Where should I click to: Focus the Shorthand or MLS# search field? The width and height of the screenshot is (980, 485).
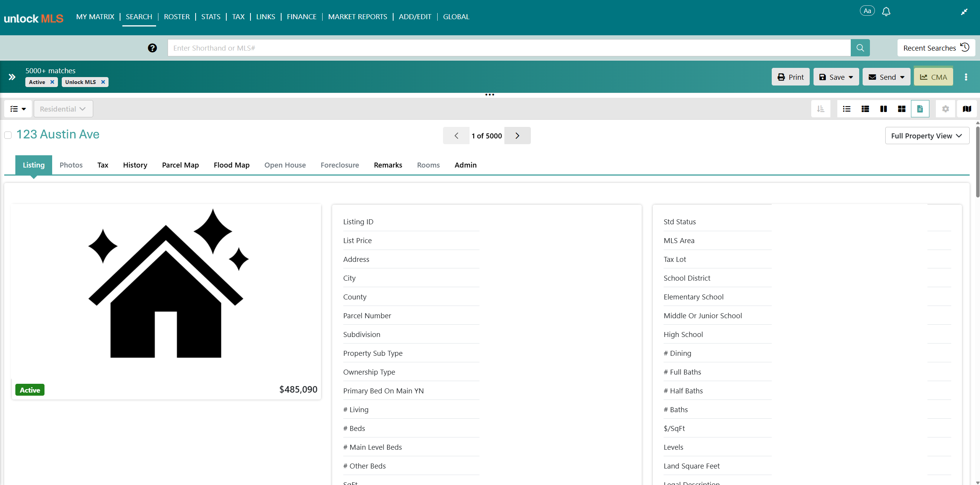point(509,48)
